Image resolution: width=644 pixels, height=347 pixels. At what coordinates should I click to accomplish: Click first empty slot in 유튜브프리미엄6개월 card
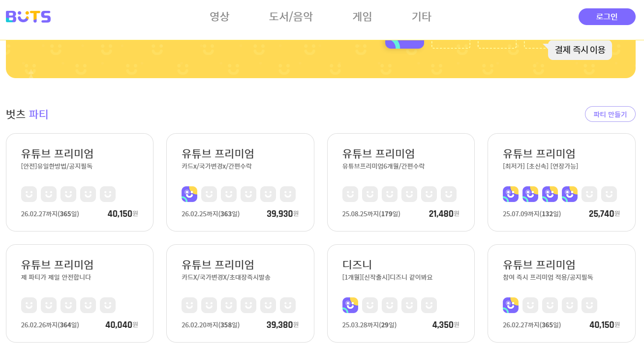click(350, 194)
